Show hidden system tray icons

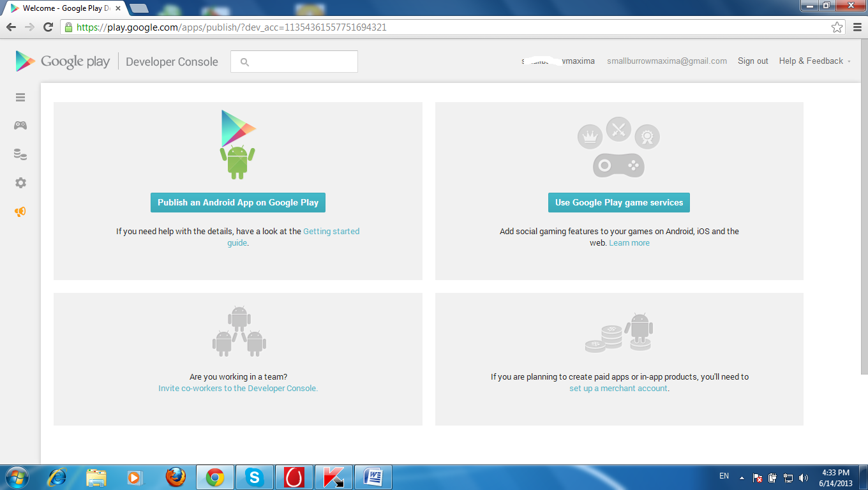[x=742, y=477]
